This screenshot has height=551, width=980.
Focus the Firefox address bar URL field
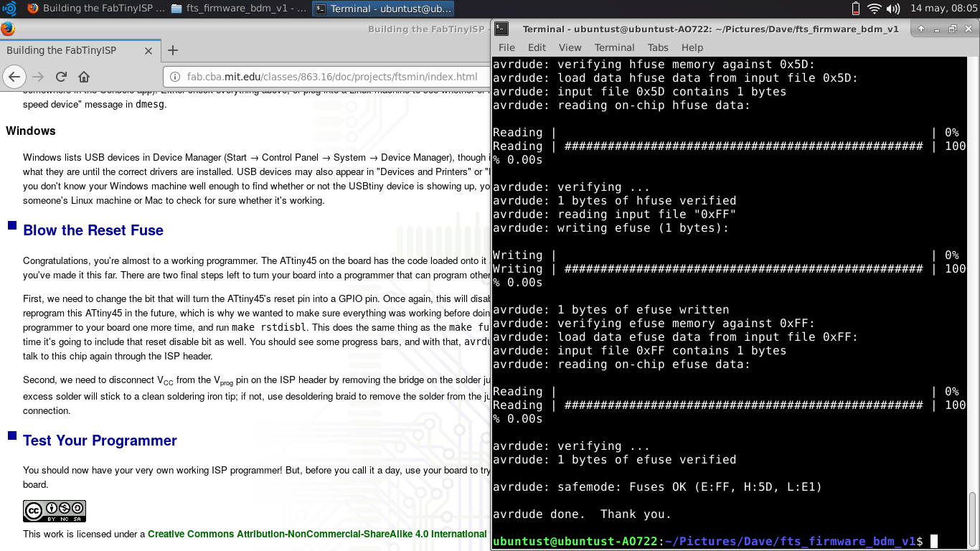331,77
